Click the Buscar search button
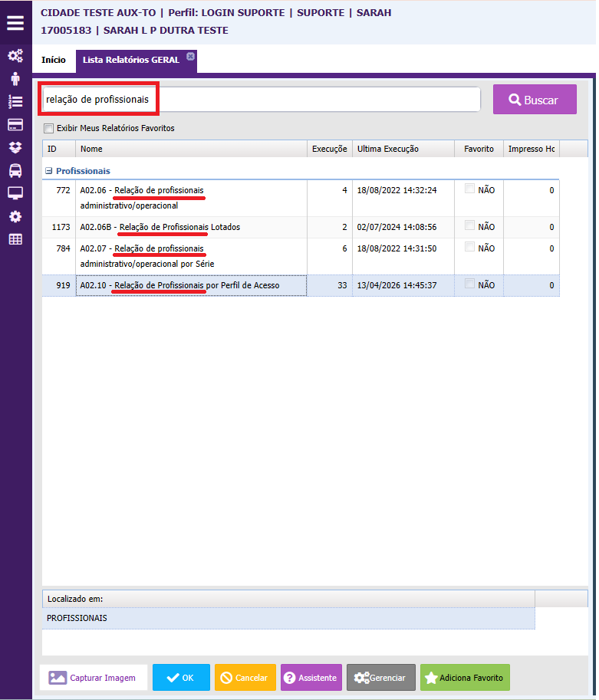The width and height of the screenshot is (599, 700). pyautogui.click(x=535, y=100)
